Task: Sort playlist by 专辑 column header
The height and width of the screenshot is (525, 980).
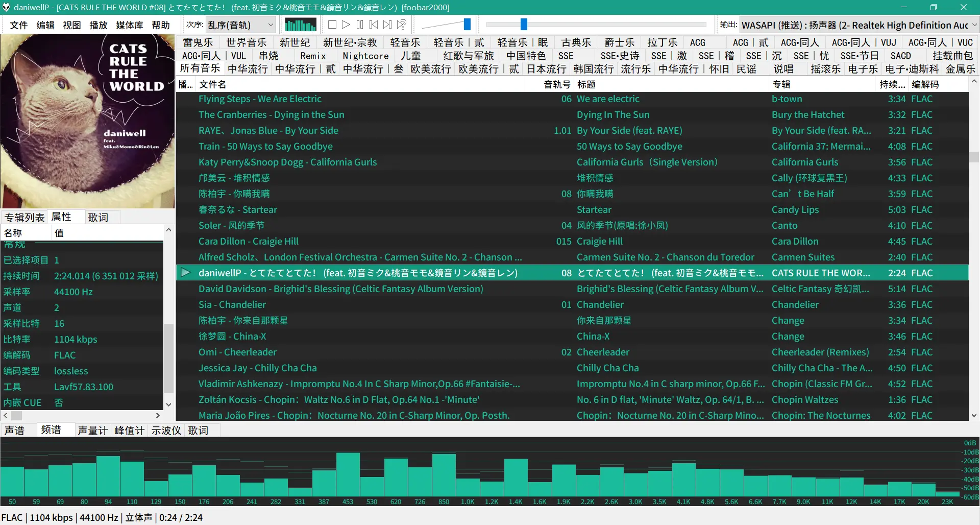Action: click(822, 85)
